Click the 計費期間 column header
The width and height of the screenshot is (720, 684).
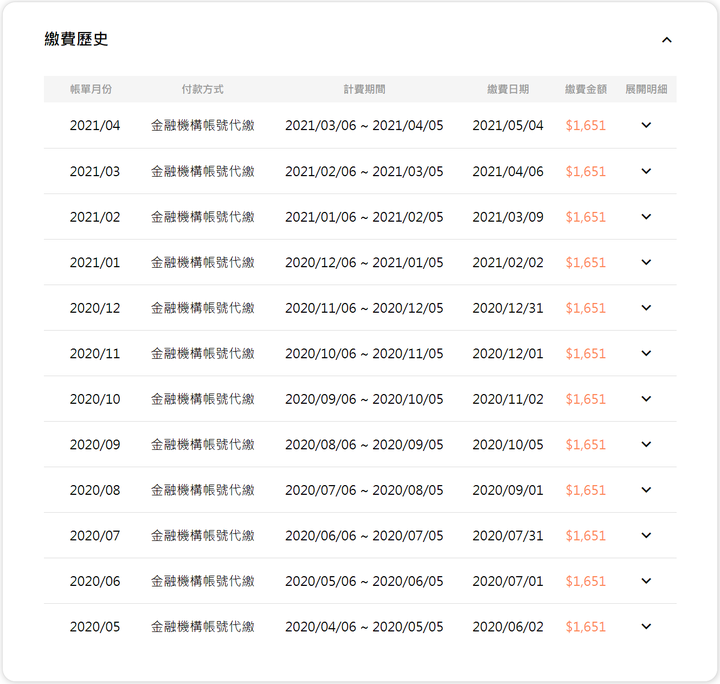coord(364,89)
